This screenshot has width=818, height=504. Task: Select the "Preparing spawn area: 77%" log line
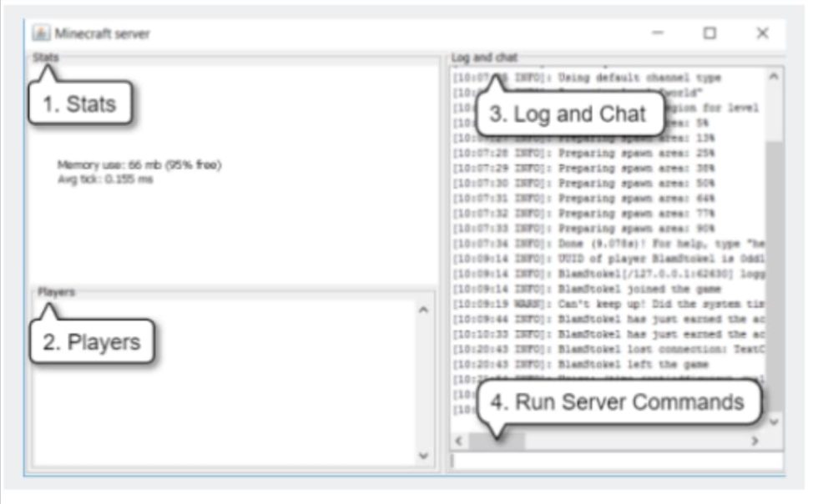583,214
